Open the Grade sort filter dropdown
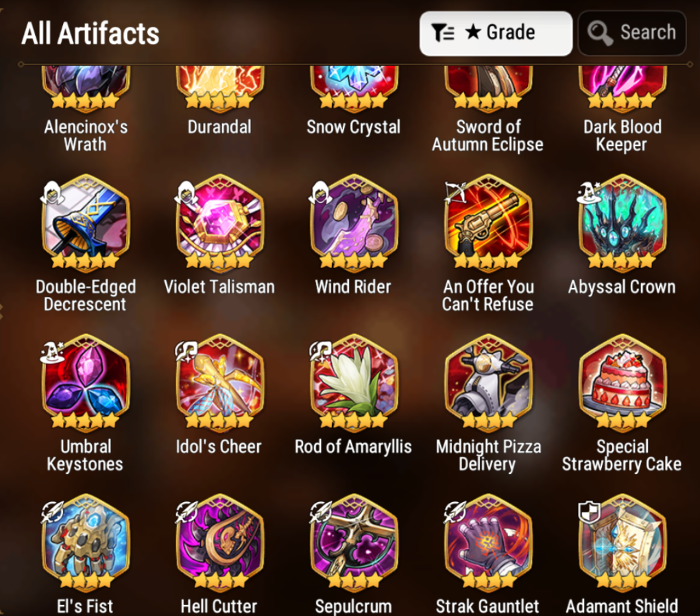Image resolution: width=700 pixels, height=616 pixels. [496, 34]
